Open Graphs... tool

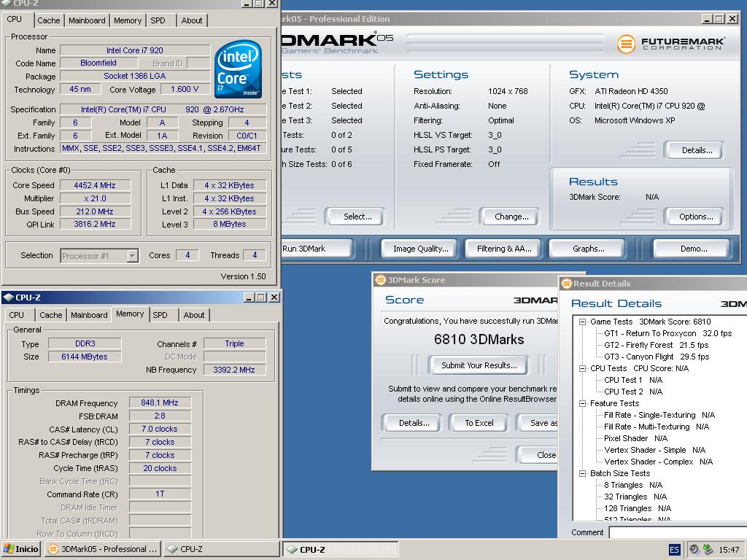tap(589, 249)
